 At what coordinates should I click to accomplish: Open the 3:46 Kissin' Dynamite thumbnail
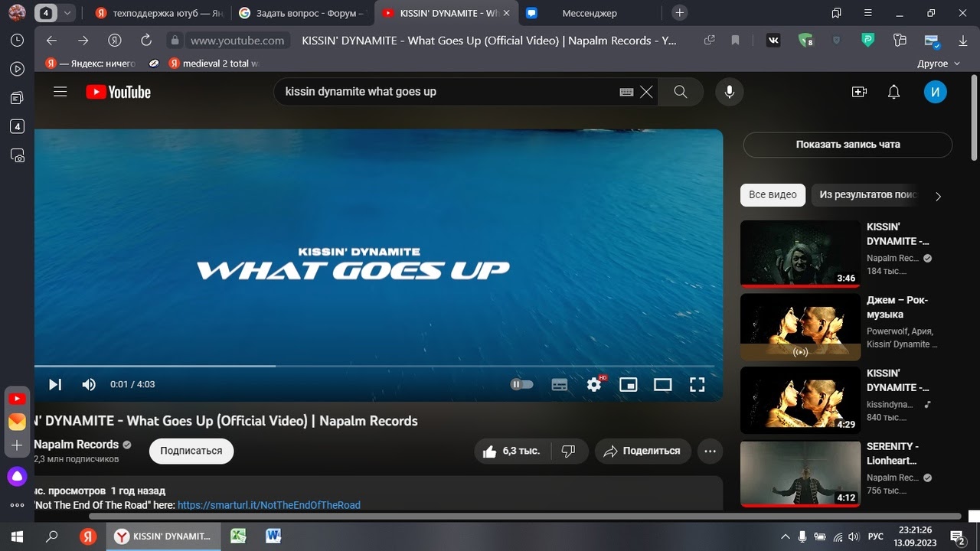click(x=800, y=253)
